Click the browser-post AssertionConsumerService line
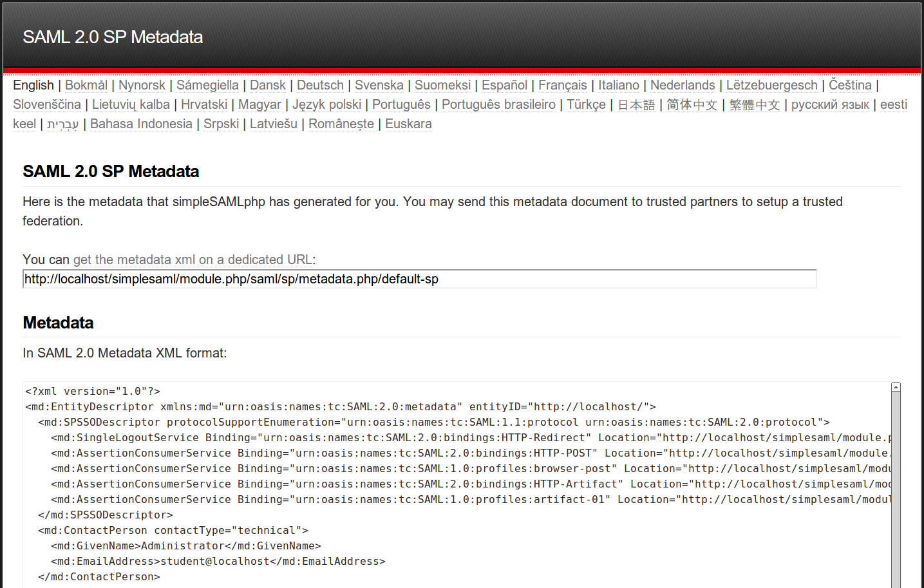The height and width of the screenshot is (588, 924). [471, 468]
